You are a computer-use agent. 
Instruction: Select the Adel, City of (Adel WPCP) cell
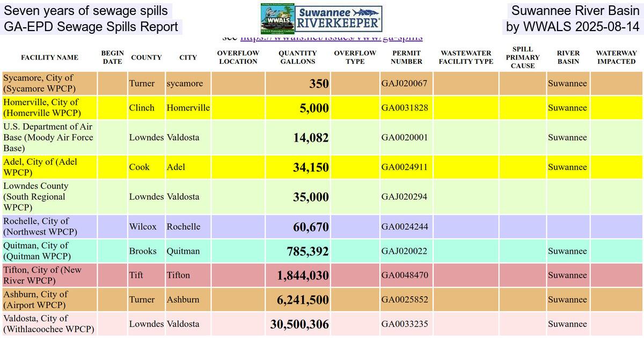(x=50, y=167)
